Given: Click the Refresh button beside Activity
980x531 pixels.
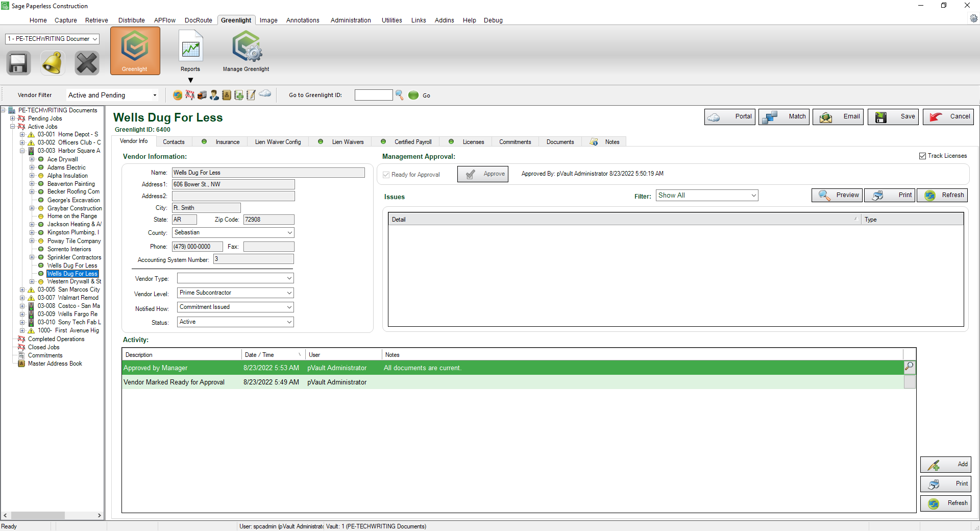Looking at the screenshot, I should [x=946, y=503].
